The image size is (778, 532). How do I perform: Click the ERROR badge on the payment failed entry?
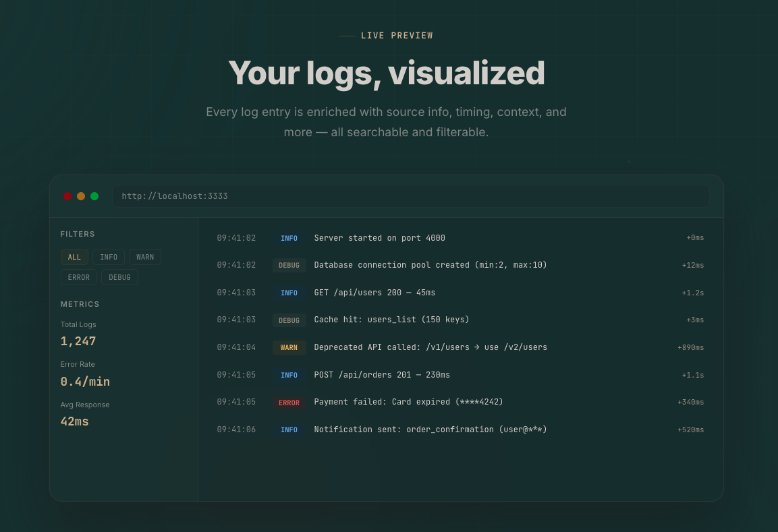pos(289,403)
